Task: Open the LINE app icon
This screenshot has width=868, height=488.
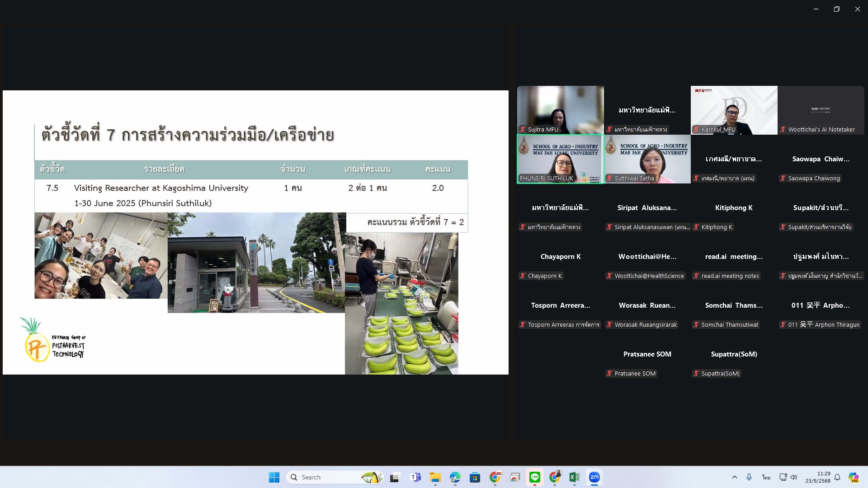Action: 535,477
